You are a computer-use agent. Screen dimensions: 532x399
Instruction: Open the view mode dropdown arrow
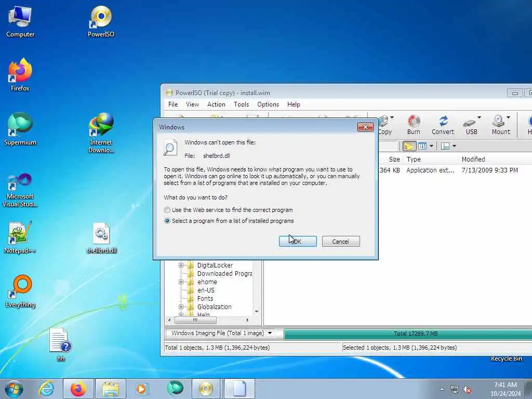tap(431, 146)
